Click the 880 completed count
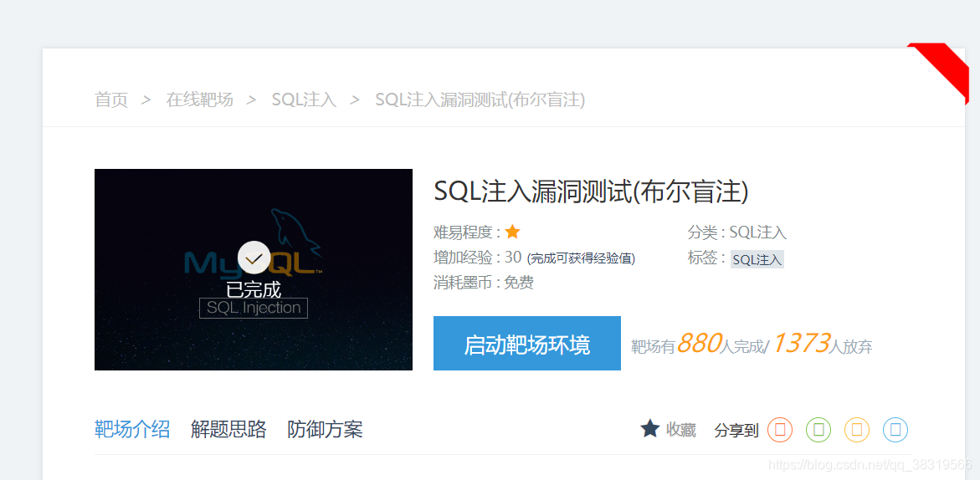Image resolution: width=980 pixels, height=480 pixels. click(x=699, y=343)
